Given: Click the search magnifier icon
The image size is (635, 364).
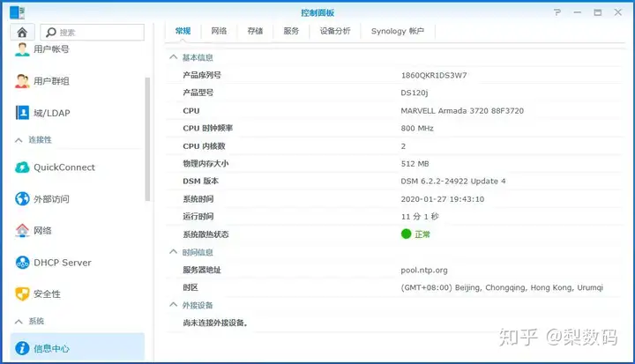Looking at the screenshot, I should [51, 32].
